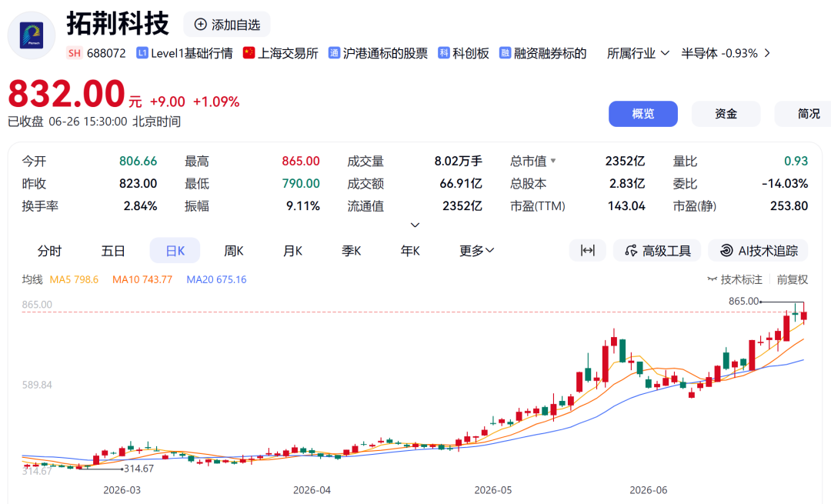Click the L1 Level1基础行情 tag
This screenshot has height=504, width=831.
[x=185, y=53]
